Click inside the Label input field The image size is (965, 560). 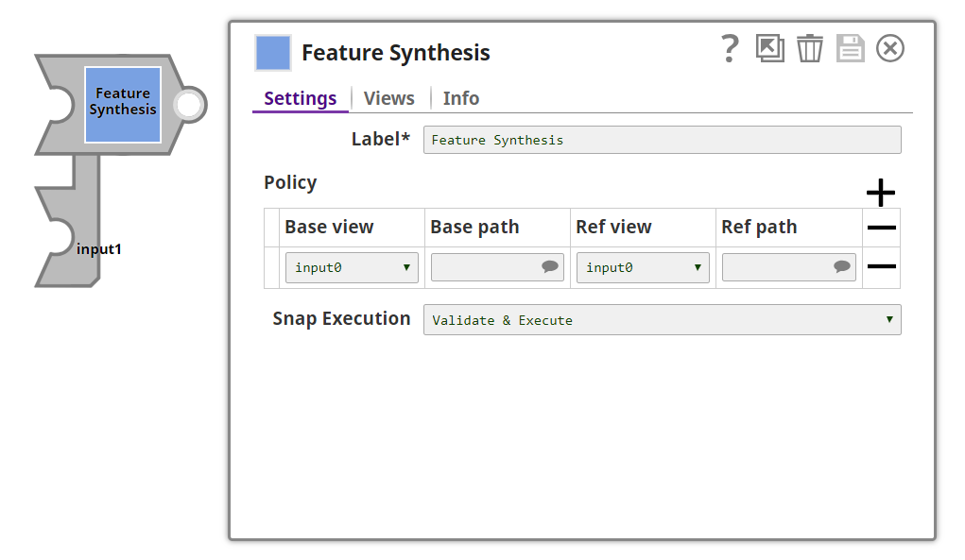pyautogui.click(x=662, y=140)
